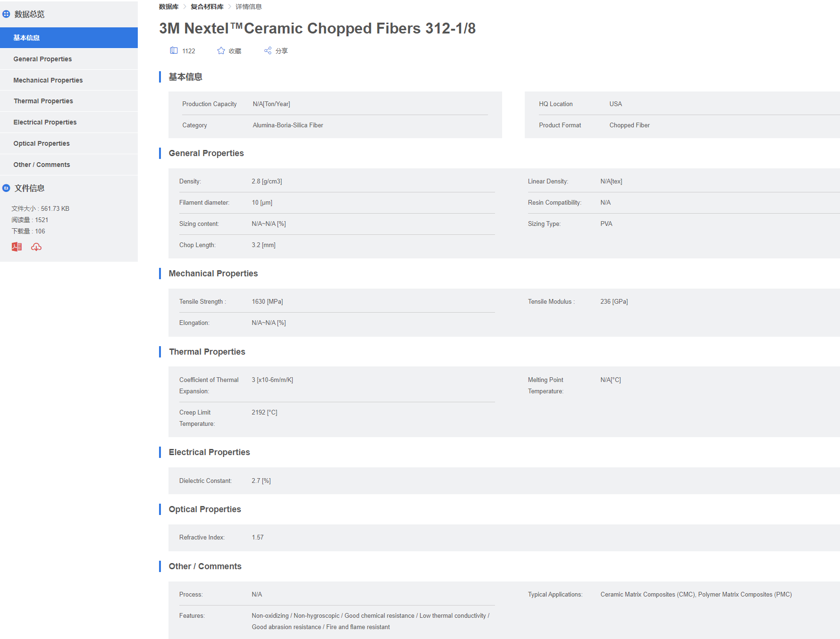Click the 3 [x10-6m/m/K] expansion value
This screenshot has height=639, width=840.
point(272,380)
